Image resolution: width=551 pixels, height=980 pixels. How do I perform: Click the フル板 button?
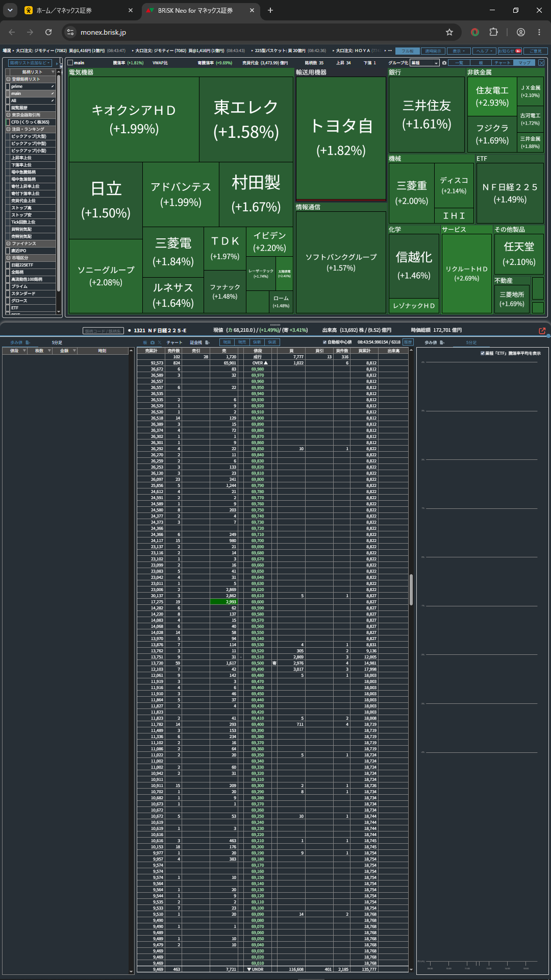pyautogui.click(x=408, y=51)
